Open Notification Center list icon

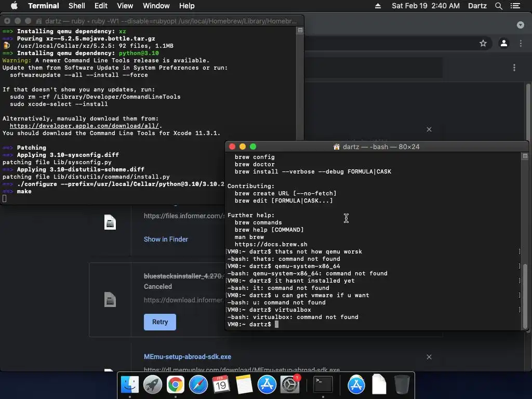[515, 6]
